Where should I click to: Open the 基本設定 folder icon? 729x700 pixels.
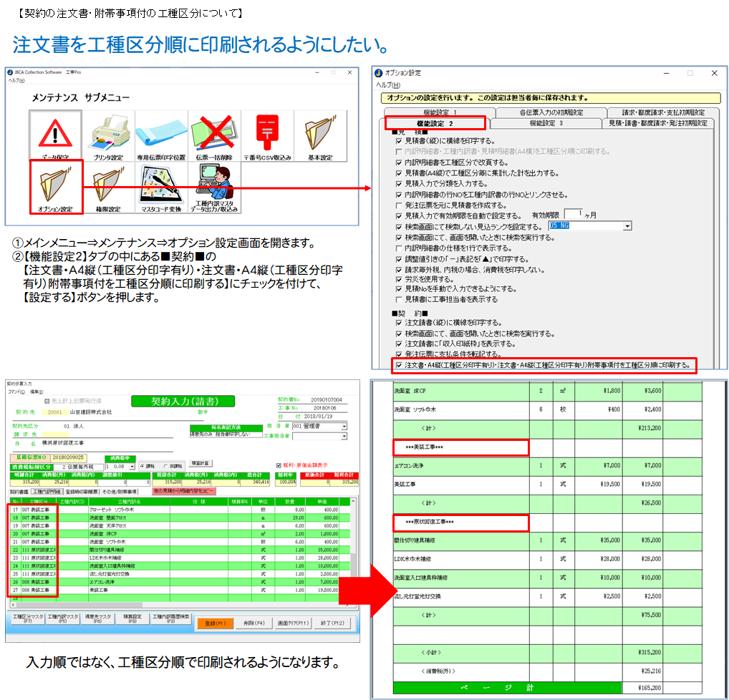[320, 135]
